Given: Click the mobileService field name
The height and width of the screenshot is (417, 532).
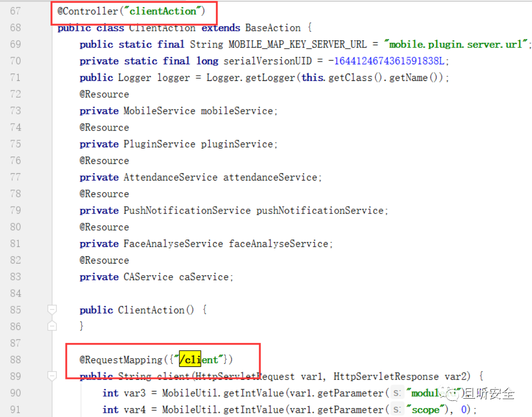Looking at the screenshot, I should click(237, 111).
